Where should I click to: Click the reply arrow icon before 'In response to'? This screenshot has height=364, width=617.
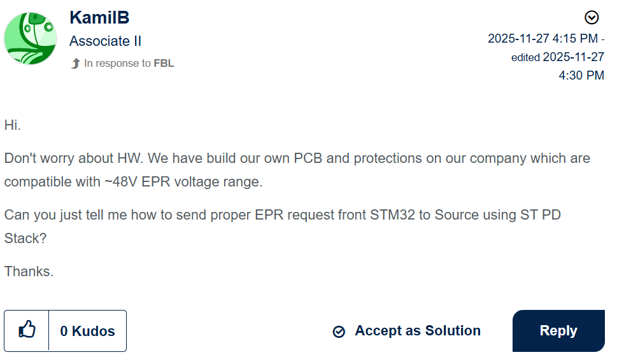pyautogui.click(x=75, y=64)
